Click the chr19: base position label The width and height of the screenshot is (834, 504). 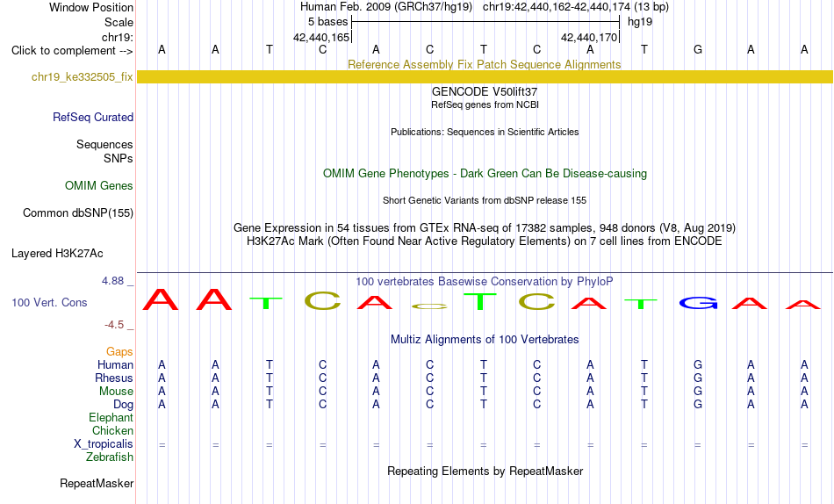point(118,37)
